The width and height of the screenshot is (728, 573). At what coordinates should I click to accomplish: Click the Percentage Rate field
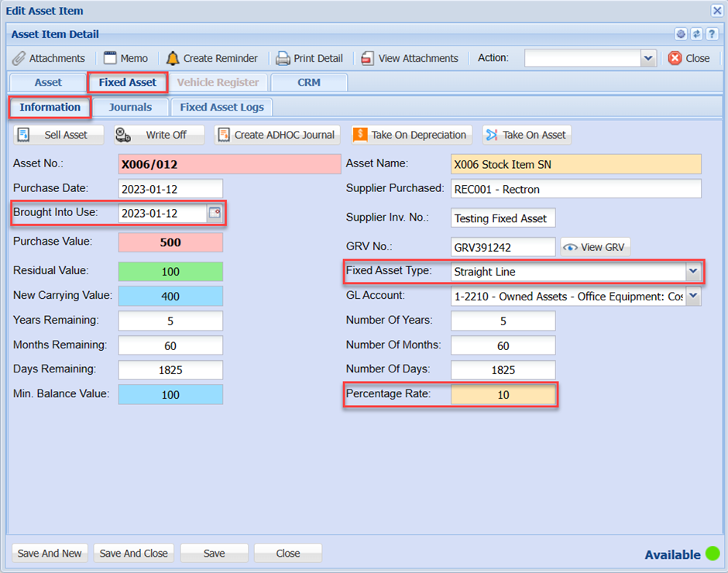pos(503,395)
